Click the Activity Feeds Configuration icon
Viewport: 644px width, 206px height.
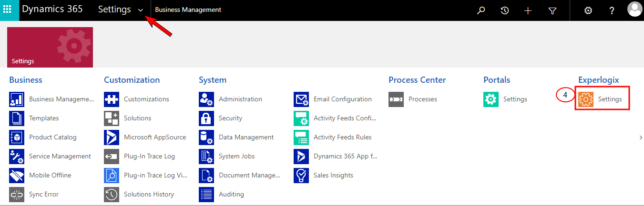pyautogui.click(x=301, y=118)
